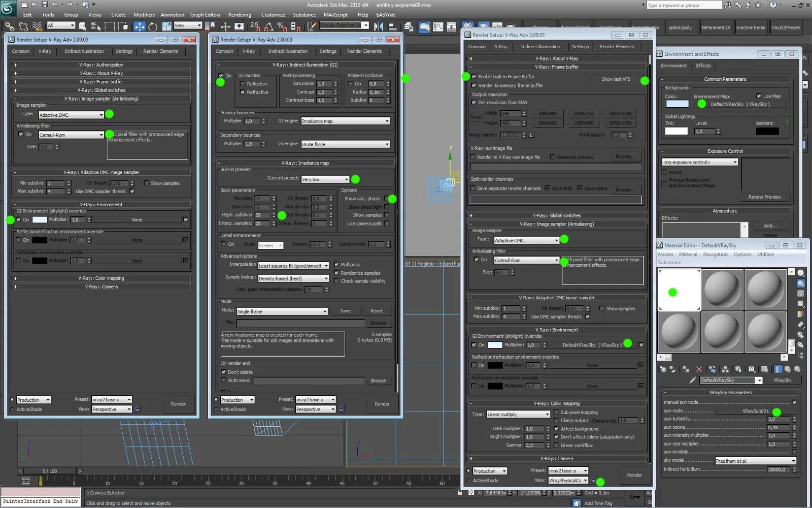Open the Curve Editor toolbar icon
This screenshot has height=508, width=812.
pos(438,26)
